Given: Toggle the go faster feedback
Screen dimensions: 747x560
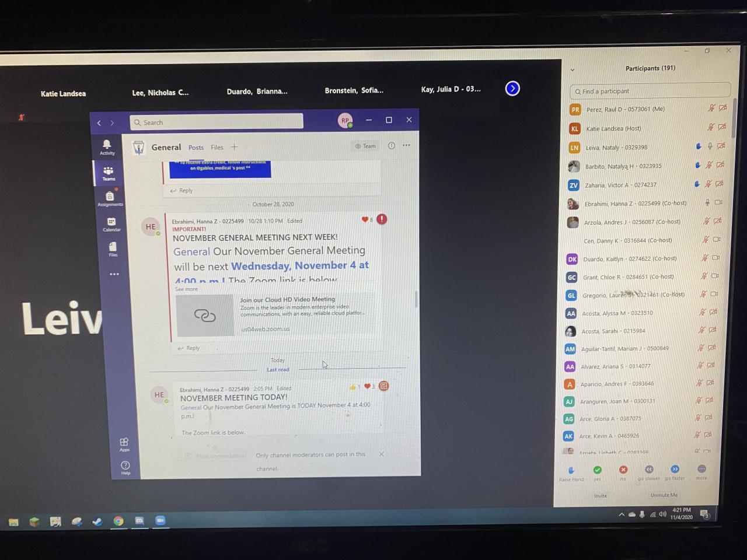Looking at the screenshot, I should tap(675, 473).
